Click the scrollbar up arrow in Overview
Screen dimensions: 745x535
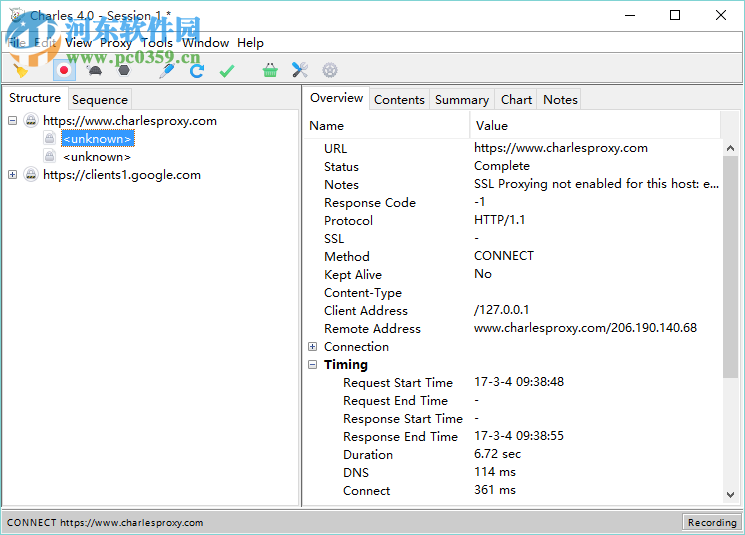tap(730, 148)
